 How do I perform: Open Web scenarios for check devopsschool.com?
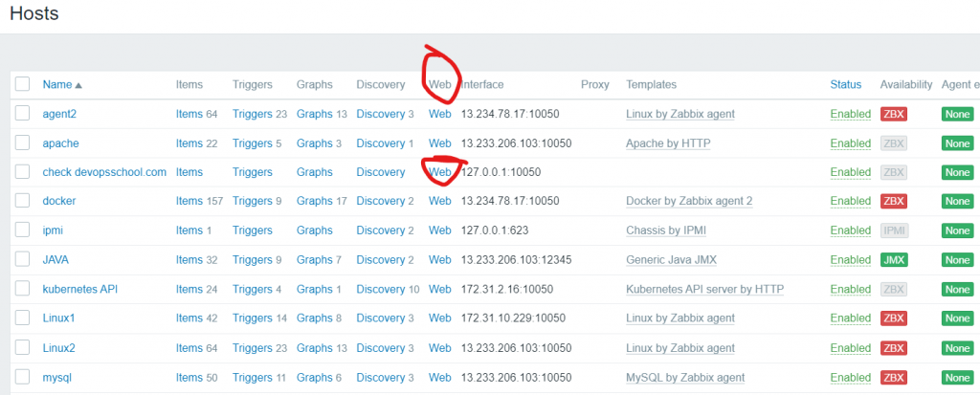click(x=439, y=172)
